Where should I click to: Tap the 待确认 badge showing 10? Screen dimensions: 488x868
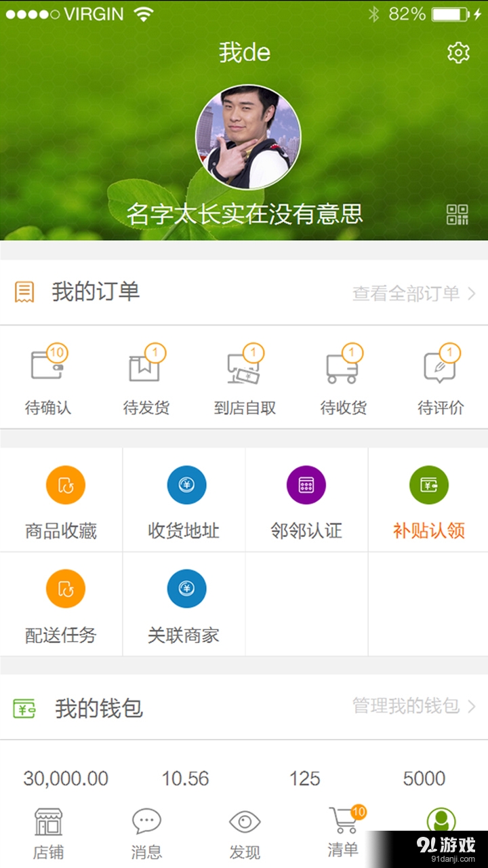tap(57, 353)
